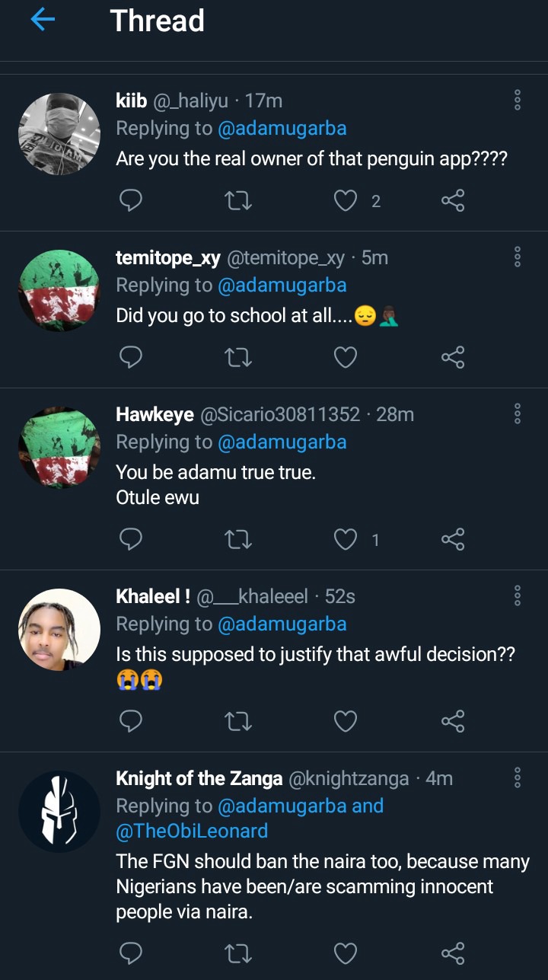This screenshot has width=548, height=980.
Task: Retweet Knight of the Zanga's naira tweet
Action: coord(239,953)
